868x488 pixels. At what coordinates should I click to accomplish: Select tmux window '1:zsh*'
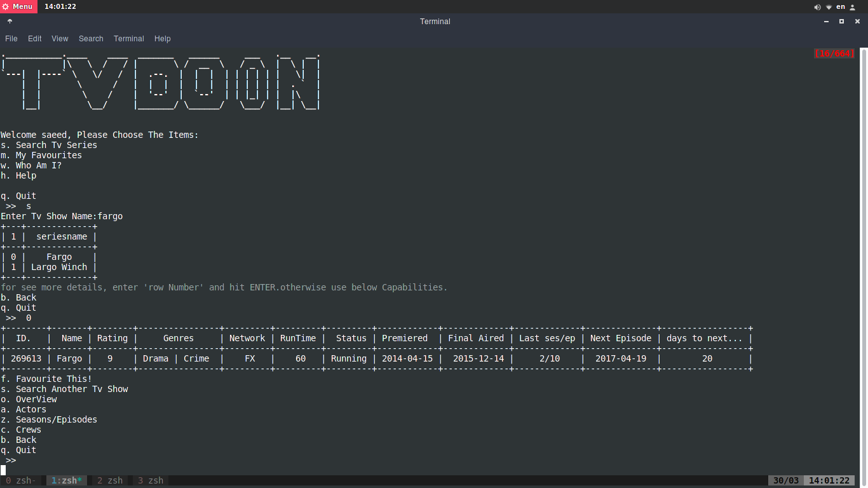(67, 481)
